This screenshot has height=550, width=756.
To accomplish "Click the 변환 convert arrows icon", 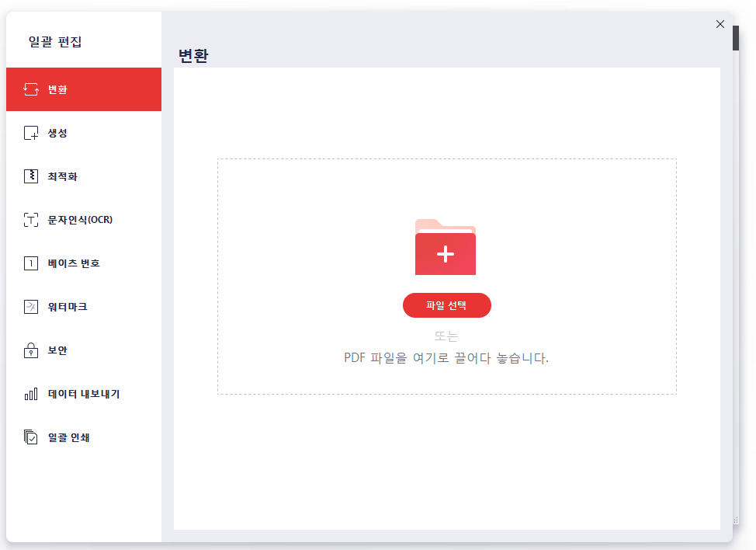I will click(31, 89).
